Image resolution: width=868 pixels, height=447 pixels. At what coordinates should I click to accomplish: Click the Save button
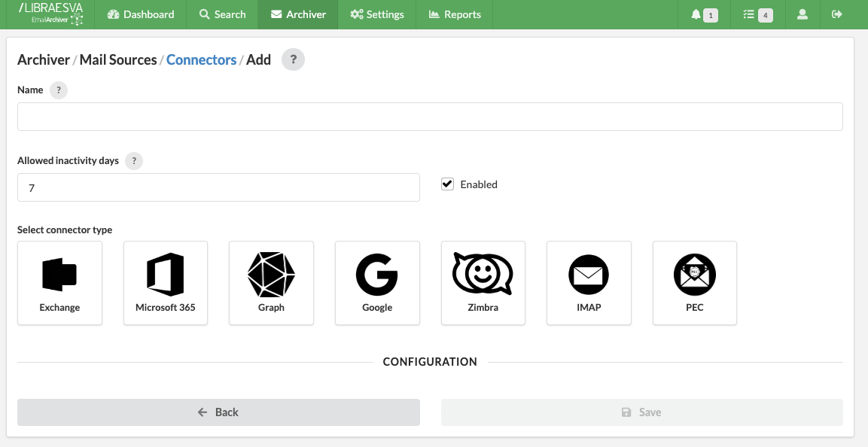(x=642, y=412)
